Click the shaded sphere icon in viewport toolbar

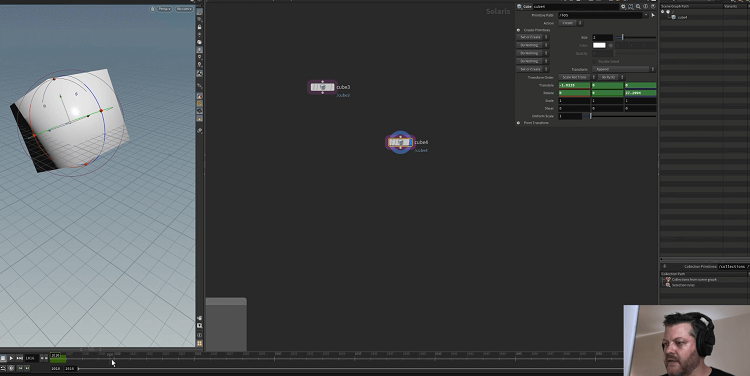pyautogui.click(x=199, y=42)
